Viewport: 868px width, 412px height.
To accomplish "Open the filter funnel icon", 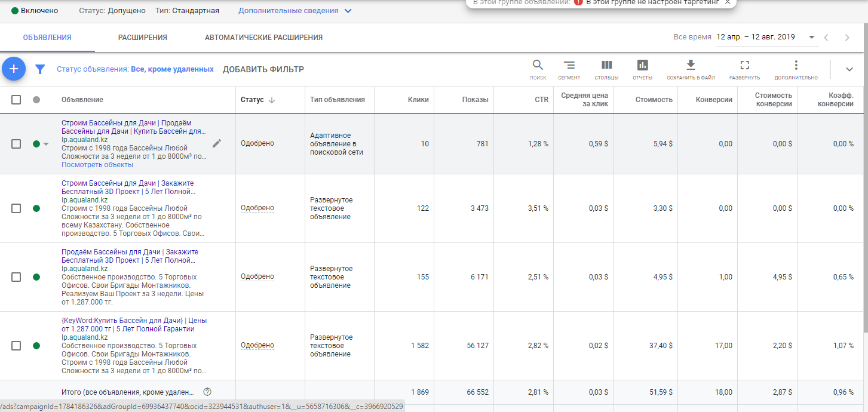I will (x=40, y=69).
